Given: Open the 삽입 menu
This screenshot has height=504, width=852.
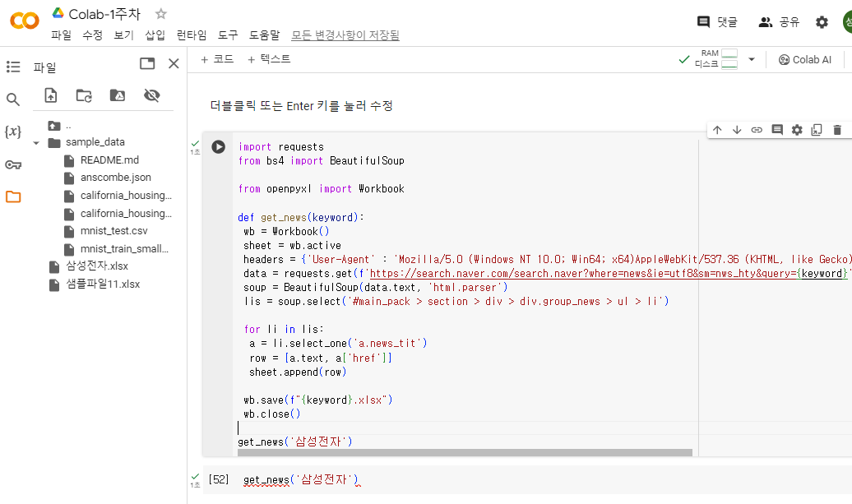Looking at the screenshot, I should 155,35.
